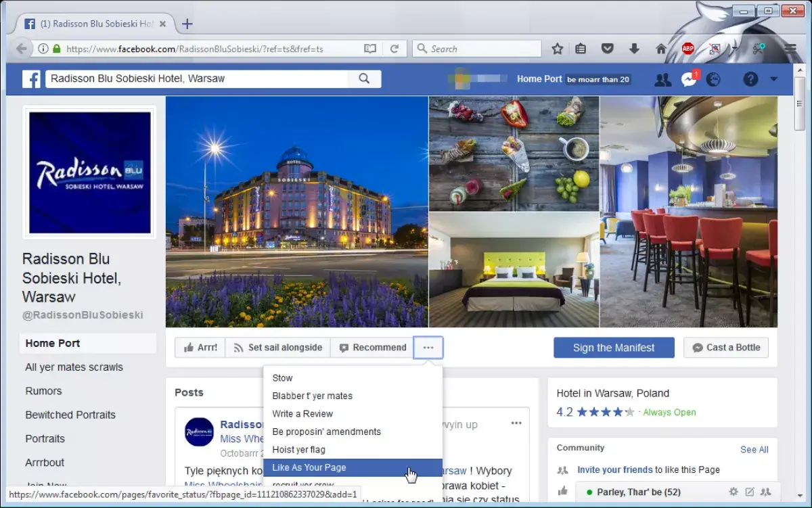This screenshot has height=508, width=812.
Task: Choose 'Like As Your Page' menu item
Action: pyautogui.click(x=353, y=467)
